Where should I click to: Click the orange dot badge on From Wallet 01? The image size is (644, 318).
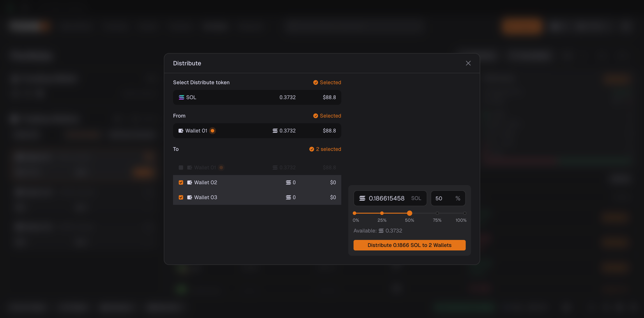[212, 131]
